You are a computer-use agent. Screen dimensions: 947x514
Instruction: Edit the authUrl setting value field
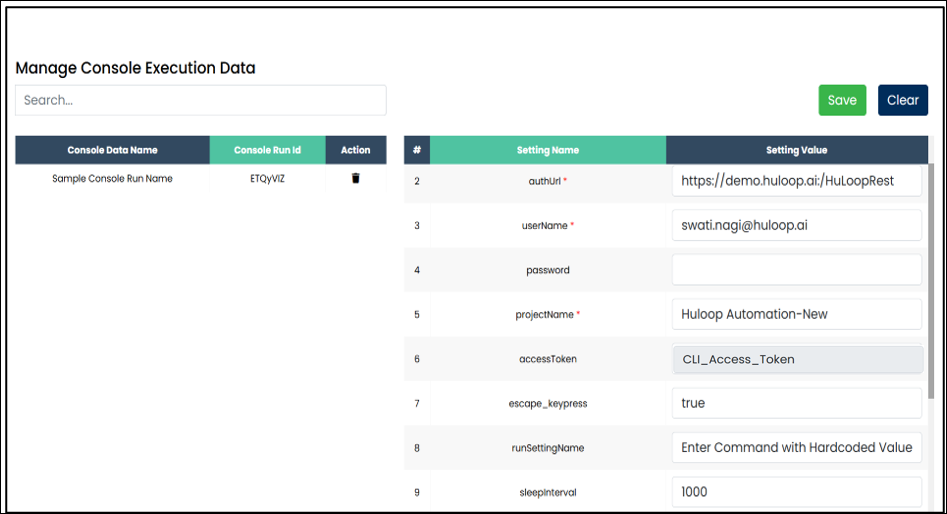tap(796, 181)
